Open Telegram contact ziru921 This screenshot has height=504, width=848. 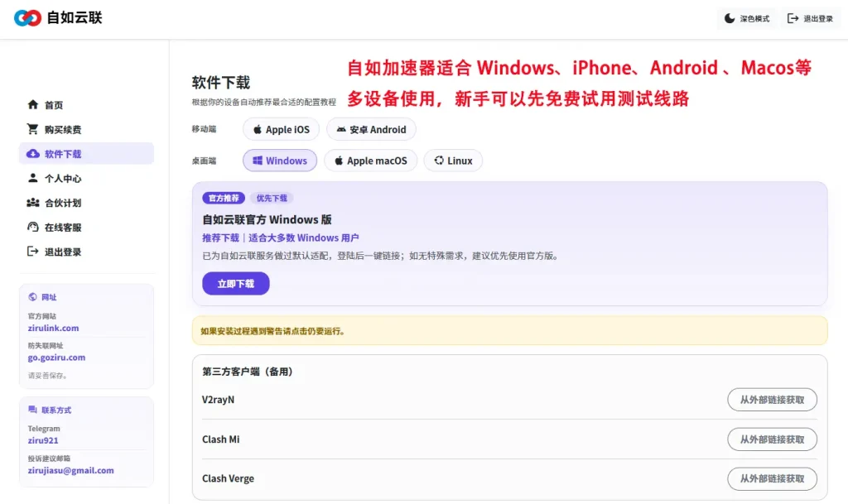tap(43, 440)
